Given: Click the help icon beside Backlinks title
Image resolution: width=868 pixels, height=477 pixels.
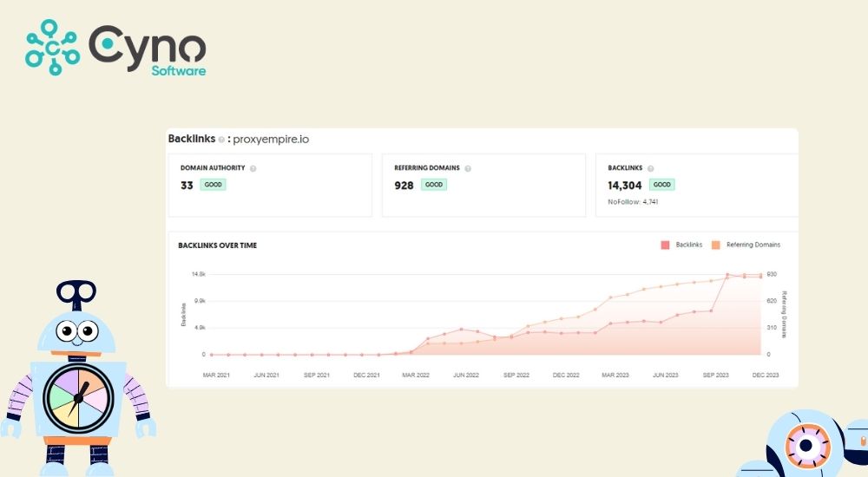Looking at the screenshot, I should coord(222,139).
